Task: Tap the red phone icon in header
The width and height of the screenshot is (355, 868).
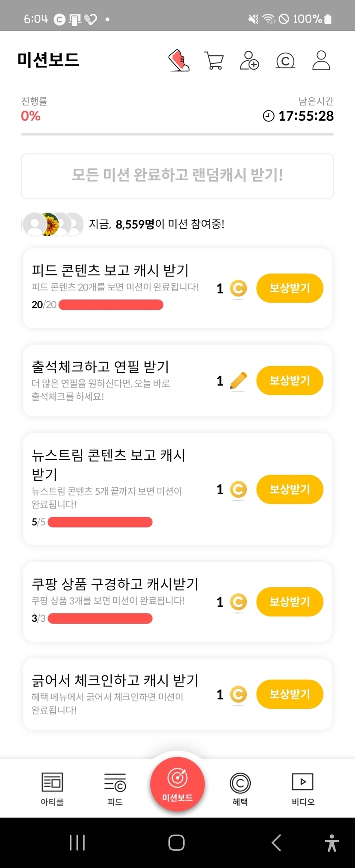Action: [x=179, y=60]
